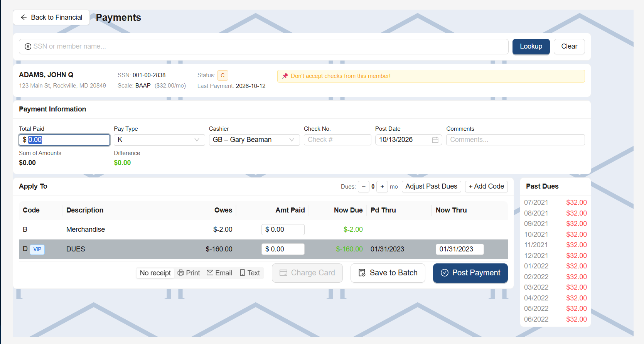
Task: Click the Lookup button
Action: point(531,47)
